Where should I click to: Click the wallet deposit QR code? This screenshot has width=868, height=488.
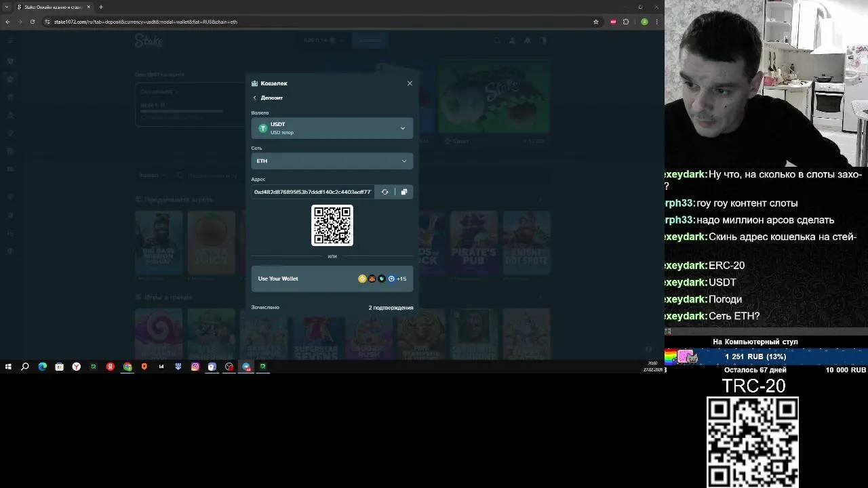pos(332,225)
